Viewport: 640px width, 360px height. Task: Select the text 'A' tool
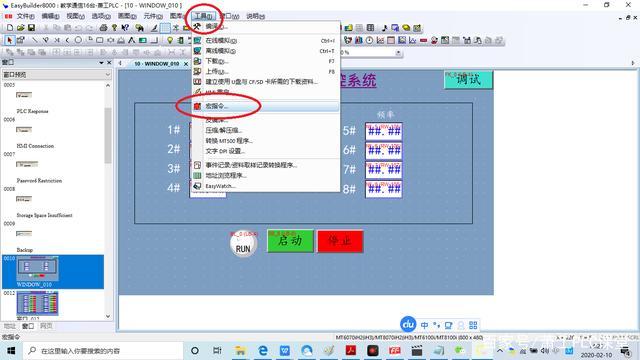[131, 40]
